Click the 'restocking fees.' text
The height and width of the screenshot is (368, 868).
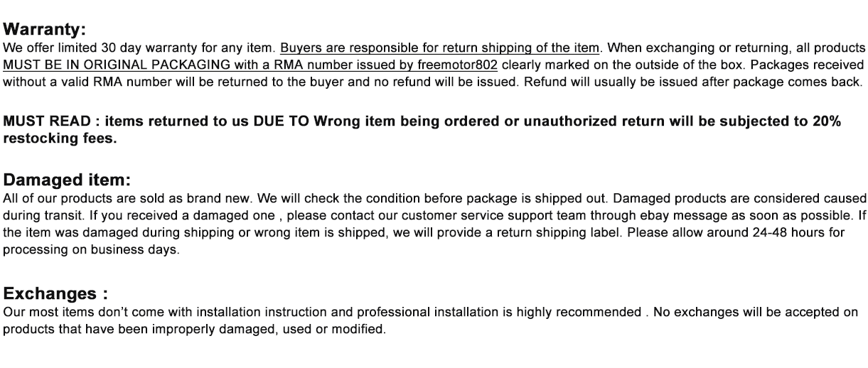click(x=60, y=139)
